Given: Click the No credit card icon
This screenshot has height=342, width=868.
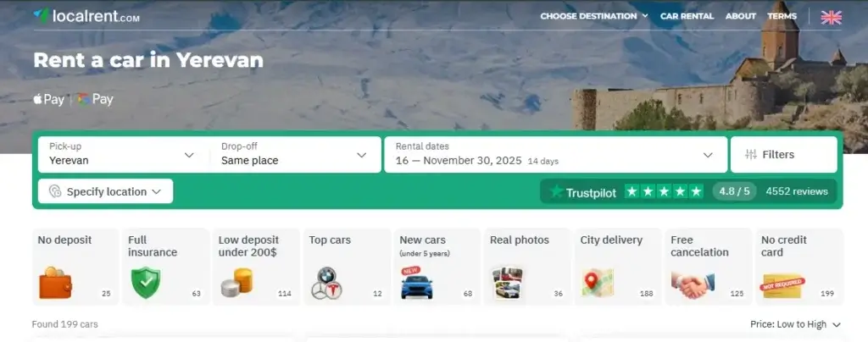Looking at the screenshot, I should click(783, 285).
